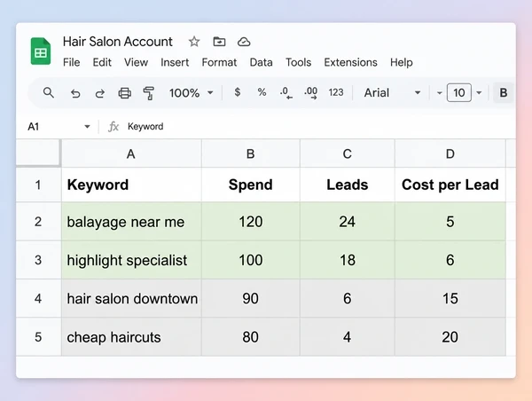The width and height of the screenshot is (532, 401).
Task: Decrease decimal places
Action: coord(286,92)
